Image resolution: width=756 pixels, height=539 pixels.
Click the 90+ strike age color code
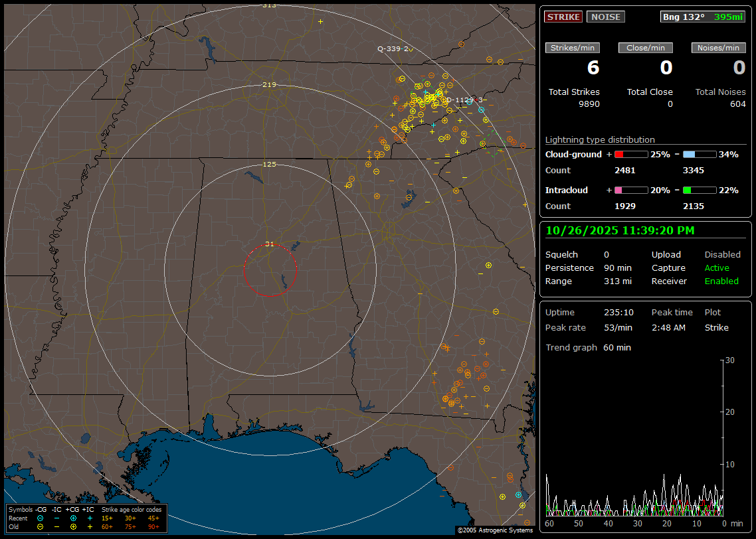[153, 526]
